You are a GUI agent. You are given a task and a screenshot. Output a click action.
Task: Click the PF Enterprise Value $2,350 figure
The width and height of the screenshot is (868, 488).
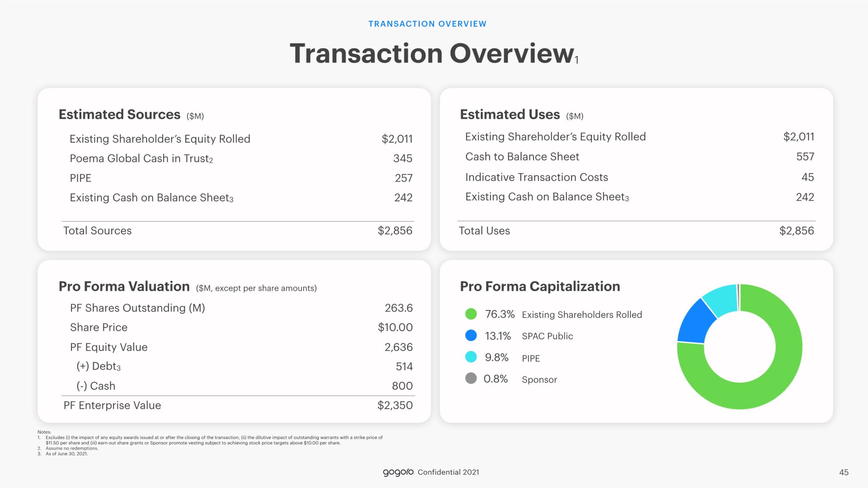coord(395,405)
